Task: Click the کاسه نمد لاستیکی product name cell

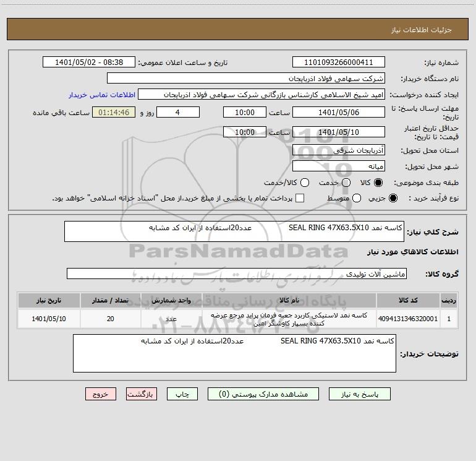Action: [289, 319]
